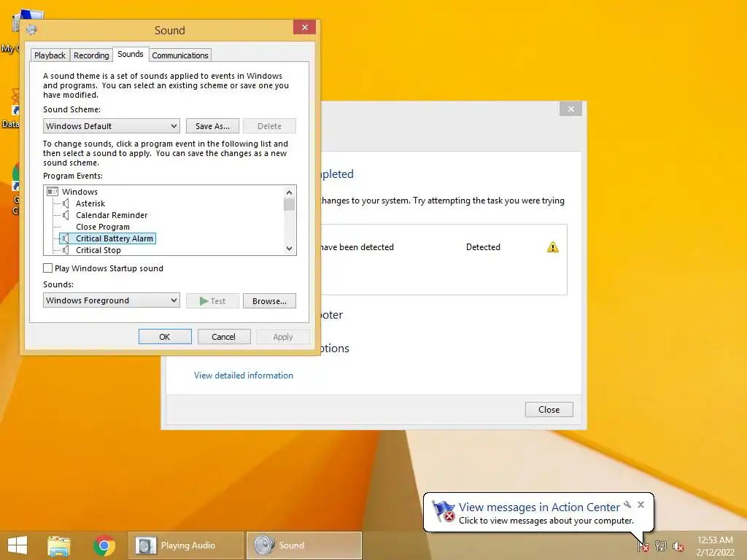This screenshot has height=560, width=747.
Task: Click the Windows group icon in Program Events
Action: point(53,192)
